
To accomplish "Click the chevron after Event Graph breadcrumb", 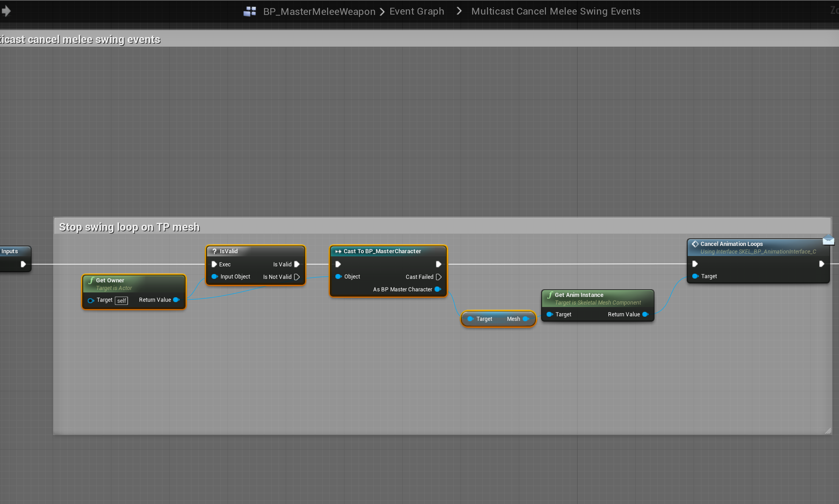I will [459, 11].
